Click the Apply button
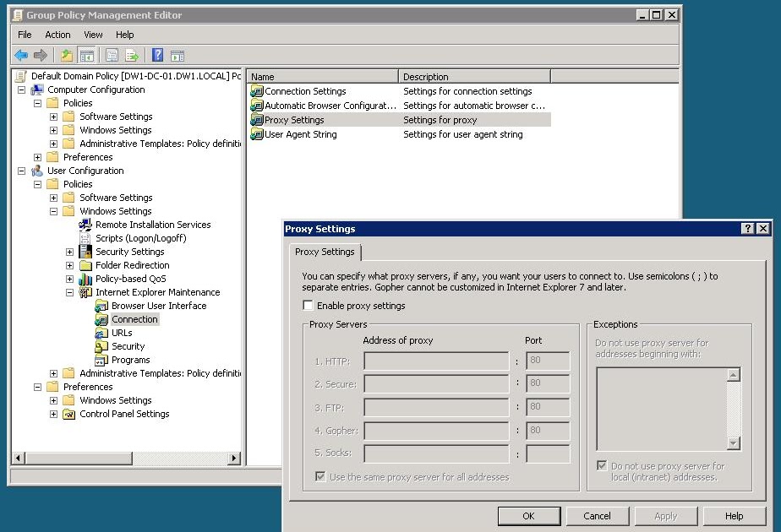The width and height of the screenshot is (781, 532). click(665, 516)
